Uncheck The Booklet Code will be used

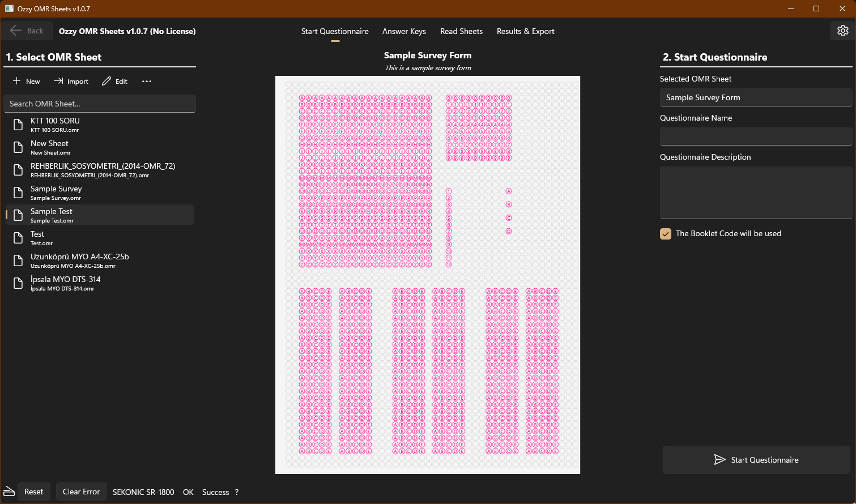665,233
